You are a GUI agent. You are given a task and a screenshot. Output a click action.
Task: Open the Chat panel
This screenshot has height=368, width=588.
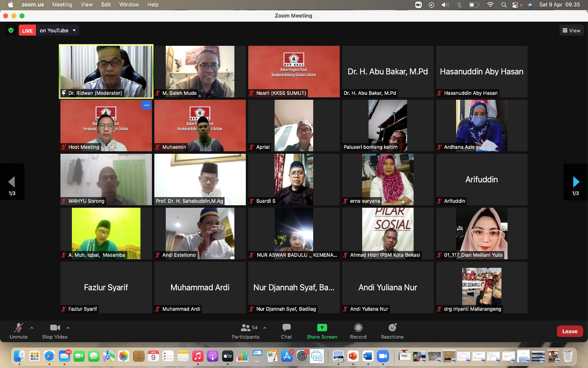[286, 328]
